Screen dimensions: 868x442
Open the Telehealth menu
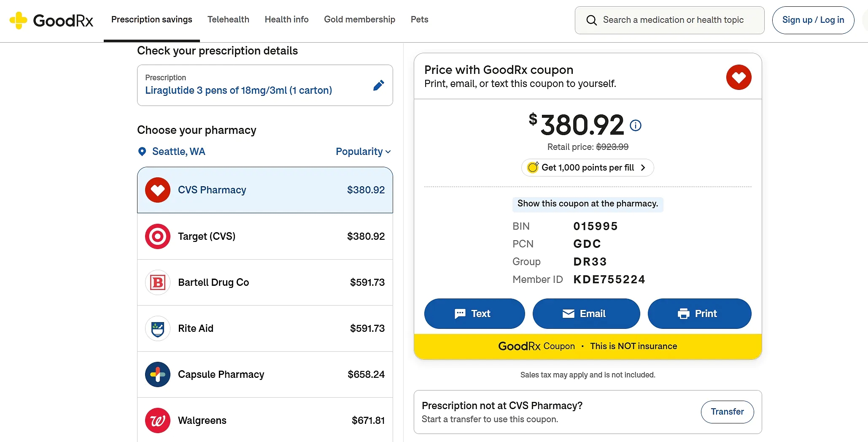tap(228, 19)
